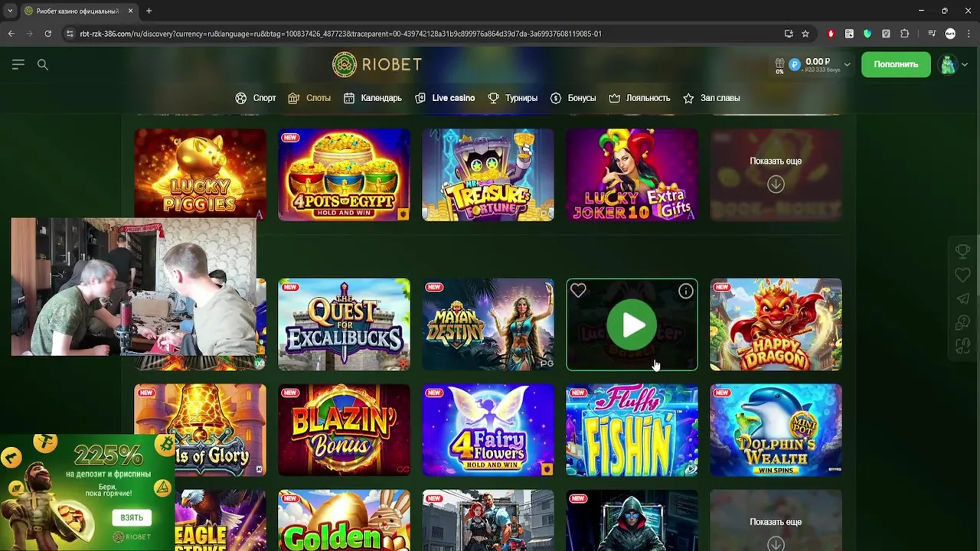
Task: Click the Пополнить deposit button
Action: point(896,64)
